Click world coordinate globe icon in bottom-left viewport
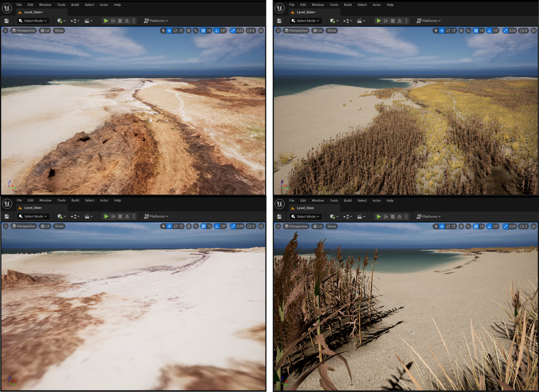Image resolution: width=539 pixels, height=392 pixels. 189,226
